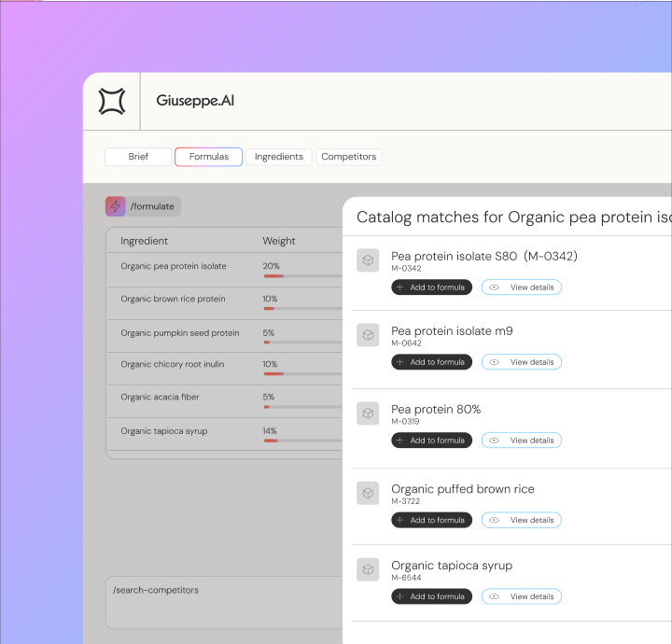Screen dimensions: 672x644
Task: Click the cube icon beside Pea protein isolate S80
Action: click(368, 260)
